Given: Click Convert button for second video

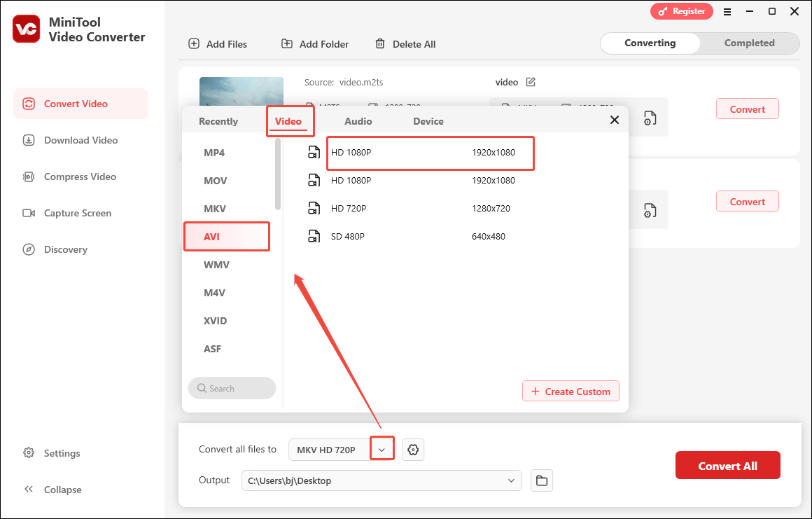Looking at the screenshot, I should click(748, 202).
